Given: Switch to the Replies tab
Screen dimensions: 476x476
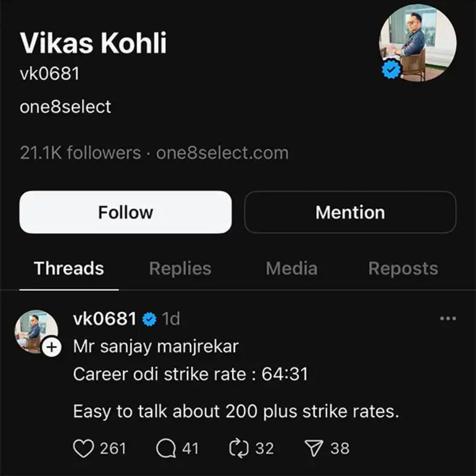Looking at the screenshot, I should point(179,268).
